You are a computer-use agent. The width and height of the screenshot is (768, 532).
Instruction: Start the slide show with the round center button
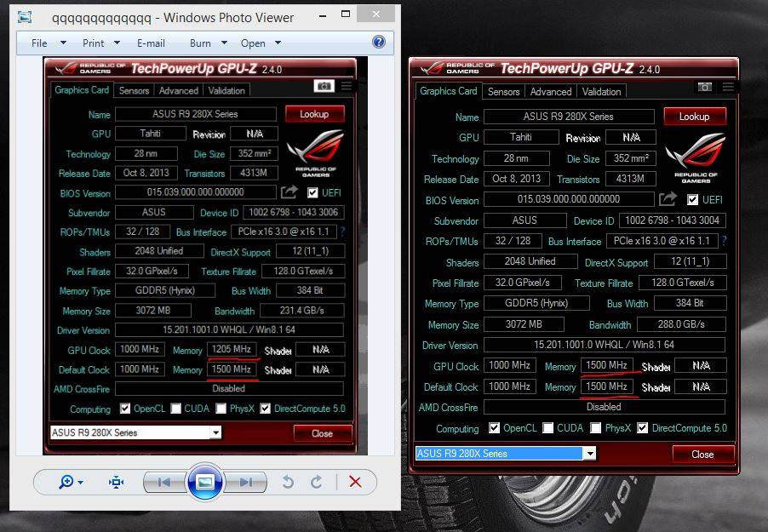coord(204,482)
